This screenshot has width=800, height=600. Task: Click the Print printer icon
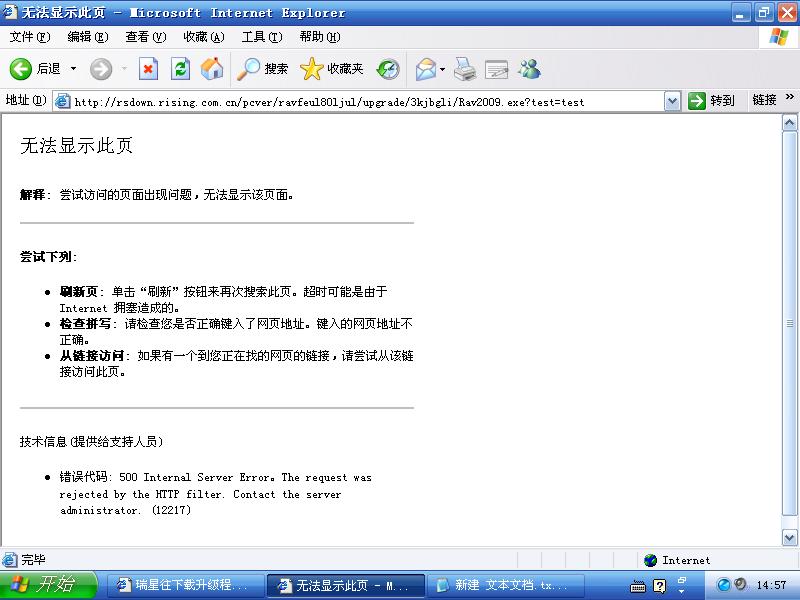coord(465,69)
